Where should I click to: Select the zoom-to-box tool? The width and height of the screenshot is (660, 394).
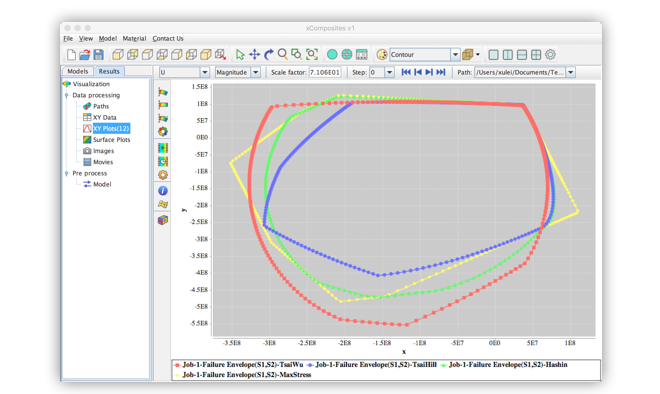pyautogui.click(x=297, y=54)
